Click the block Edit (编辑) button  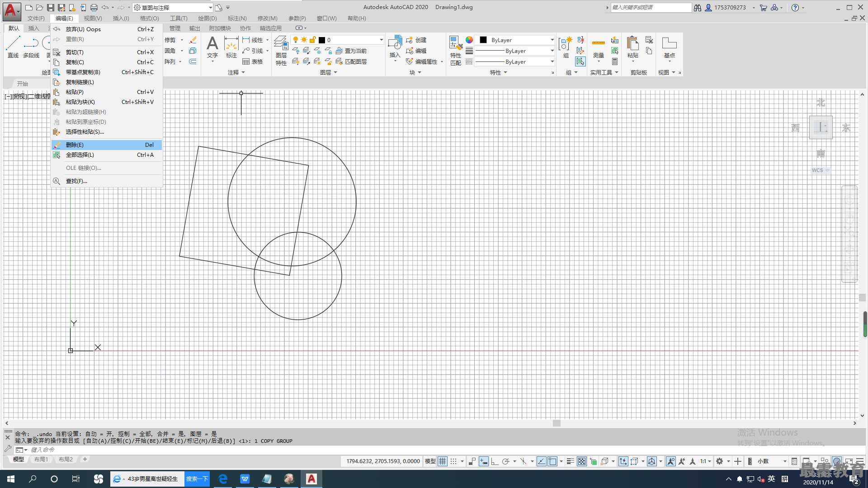click(x=416, y=51)
